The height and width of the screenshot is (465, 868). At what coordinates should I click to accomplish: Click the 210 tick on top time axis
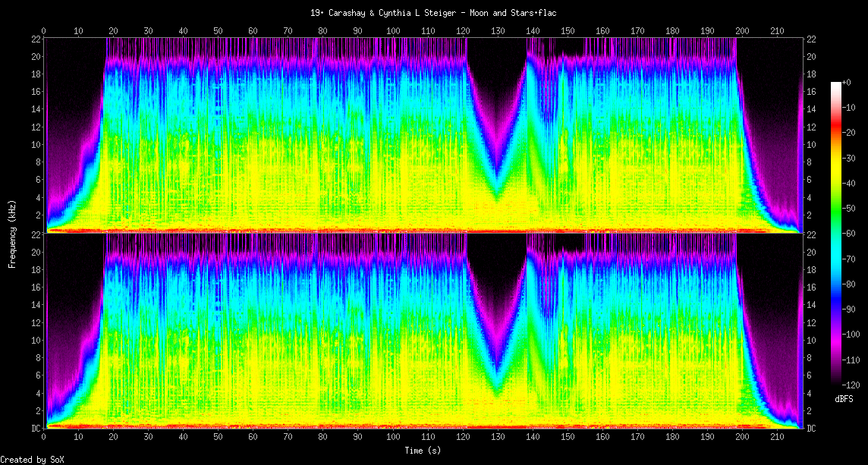pos(777,31)
